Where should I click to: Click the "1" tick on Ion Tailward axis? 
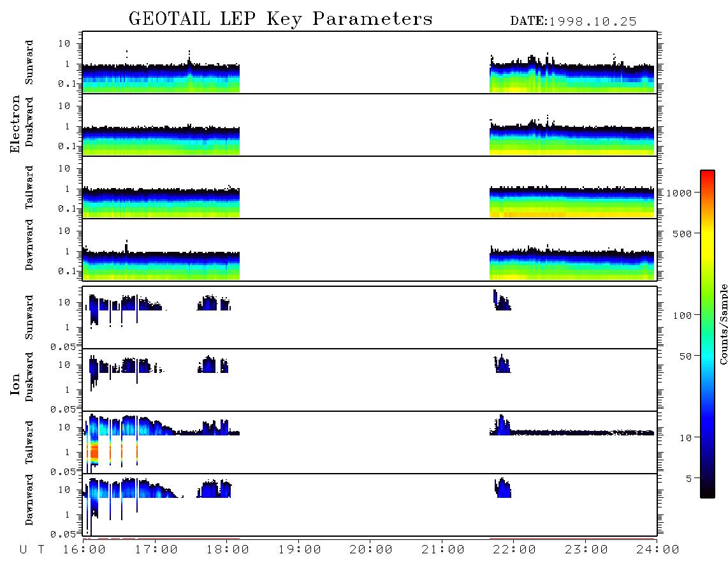pos(68,452)
